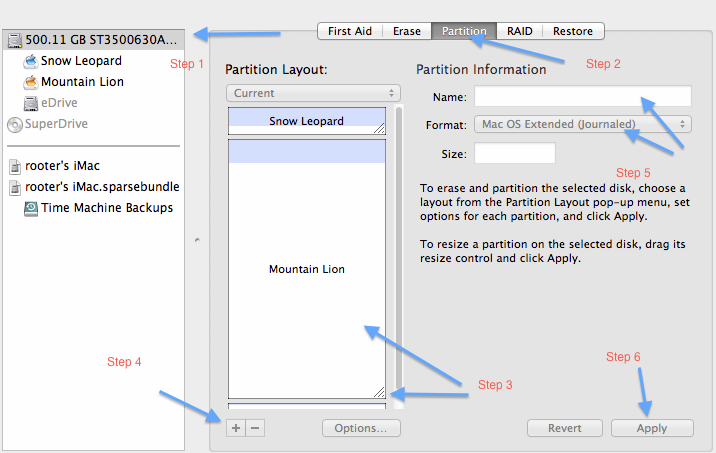Click the SuperDrive optical disc icon

point(15,124)
